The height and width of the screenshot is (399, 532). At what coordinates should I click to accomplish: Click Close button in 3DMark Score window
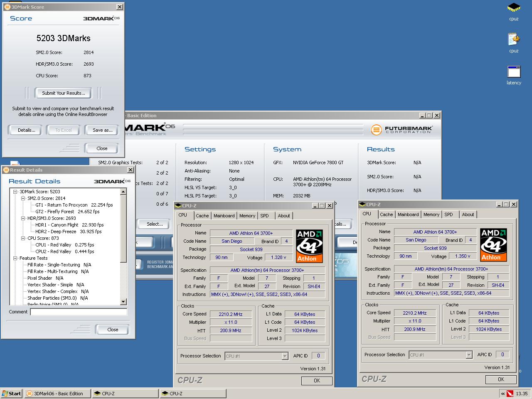coord(102,148)
